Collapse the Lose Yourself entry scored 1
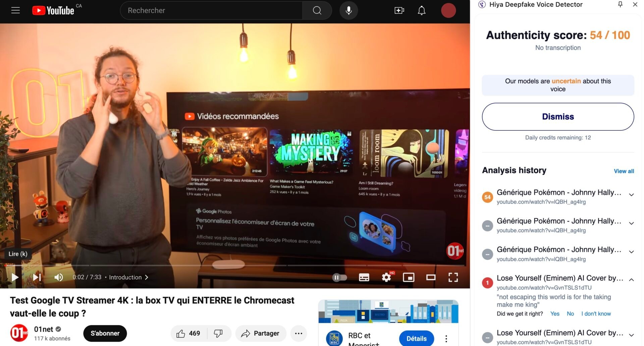 (x=631, y=280)
